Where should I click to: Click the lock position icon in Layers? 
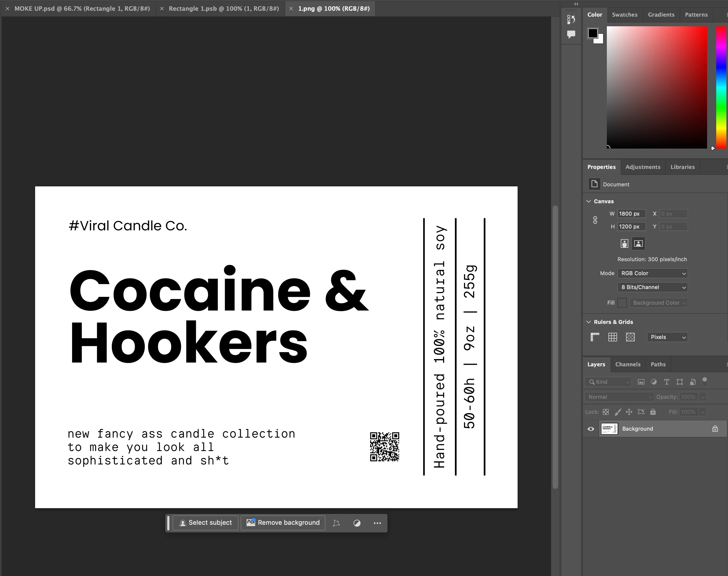629,412
